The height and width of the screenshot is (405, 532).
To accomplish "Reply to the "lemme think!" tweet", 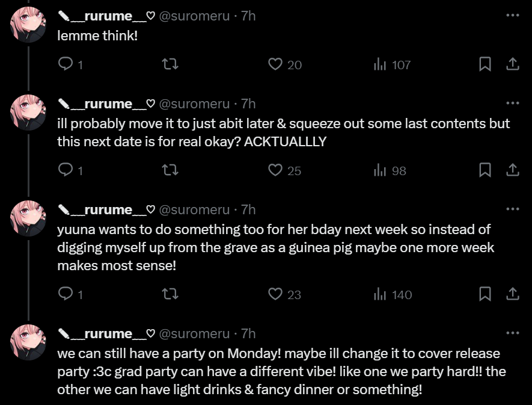I will pyautogui.click(x=65, y=64).
